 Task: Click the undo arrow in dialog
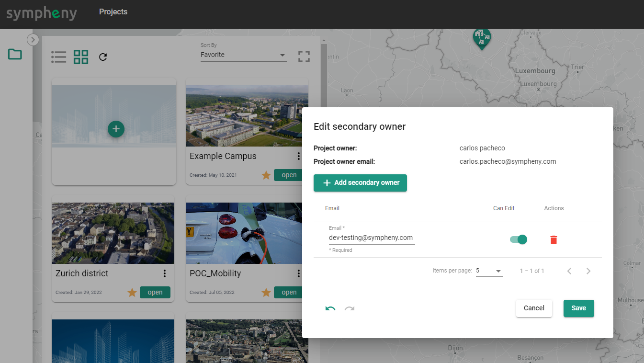click(330, 309)
